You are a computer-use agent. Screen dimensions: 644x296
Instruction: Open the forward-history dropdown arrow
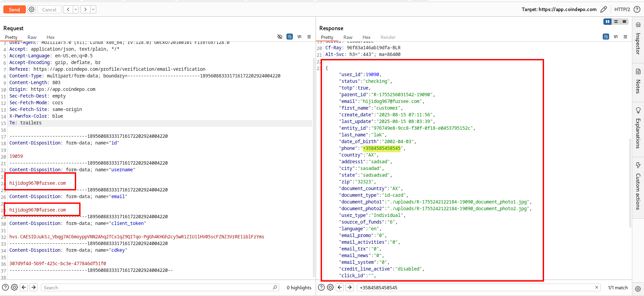pos(93,9)
